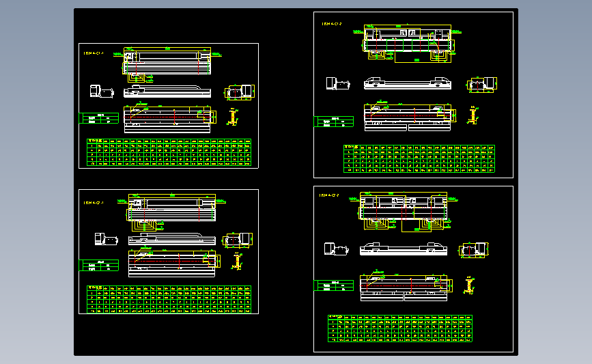Click the green dimension table in upper-left sheet
The image size is (592, 364).
169,152
